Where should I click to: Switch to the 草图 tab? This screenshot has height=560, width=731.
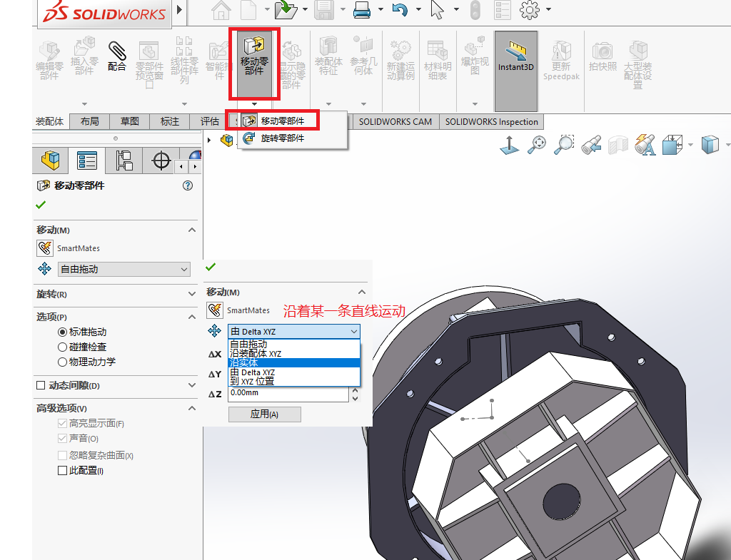(130, 121)
